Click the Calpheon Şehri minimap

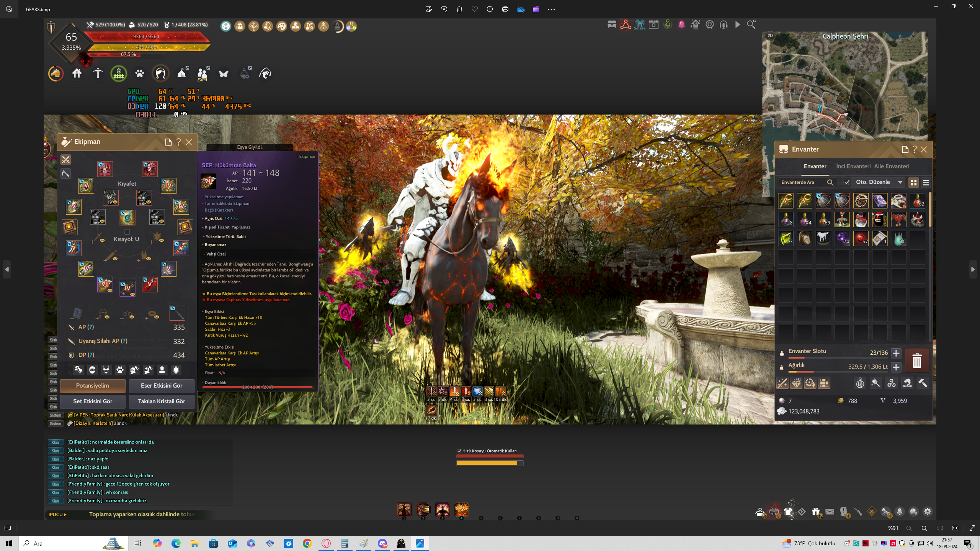point(845,86)
